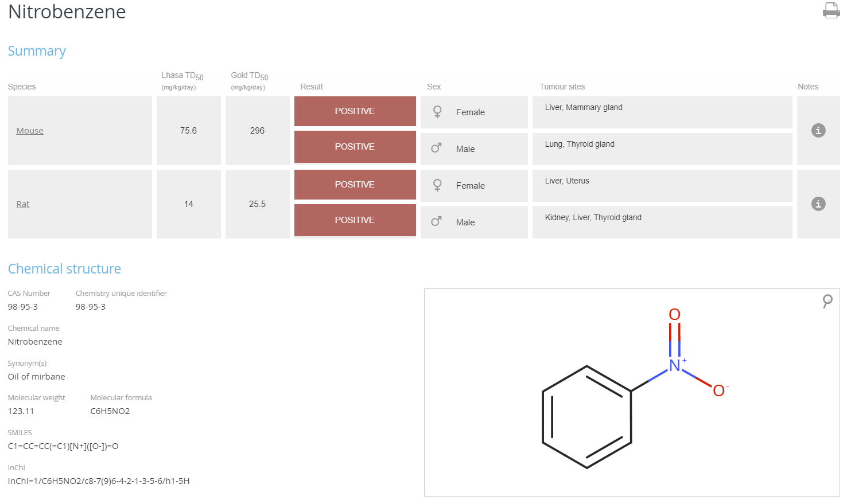Open the Mouse row notes info icon
This screenshot has height=504, width=847.
point(818,130)
